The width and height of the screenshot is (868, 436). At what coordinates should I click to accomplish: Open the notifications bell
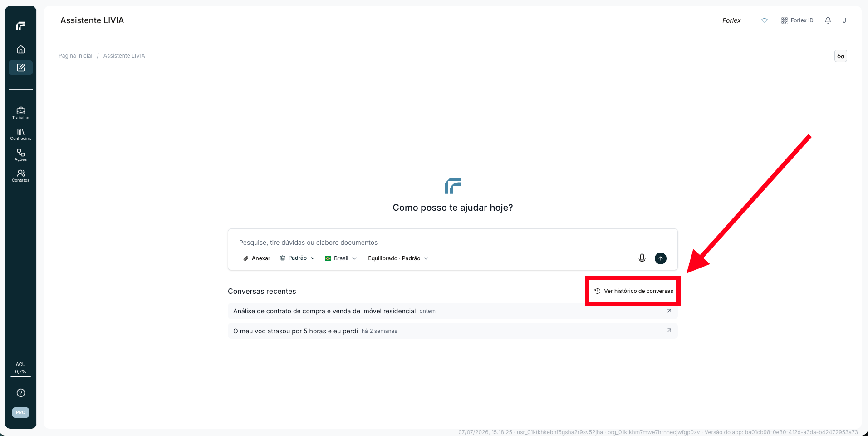(x=828, y=20)
